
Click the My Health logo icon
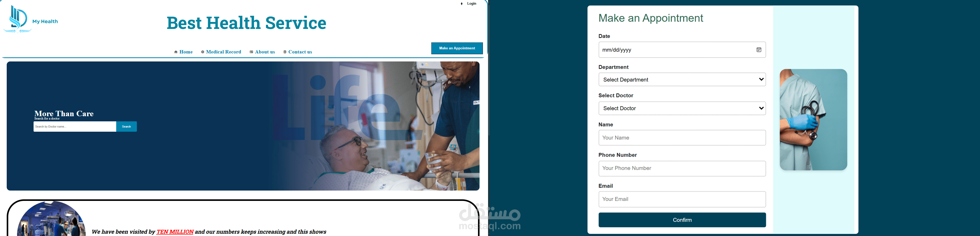(17, 19)
